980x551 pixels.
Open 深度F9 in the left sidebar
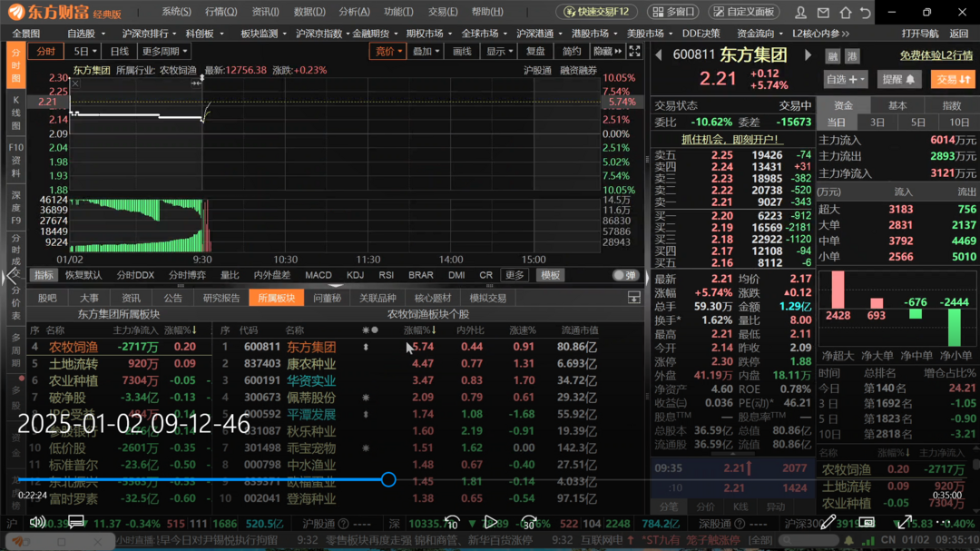tap(15, 208)
